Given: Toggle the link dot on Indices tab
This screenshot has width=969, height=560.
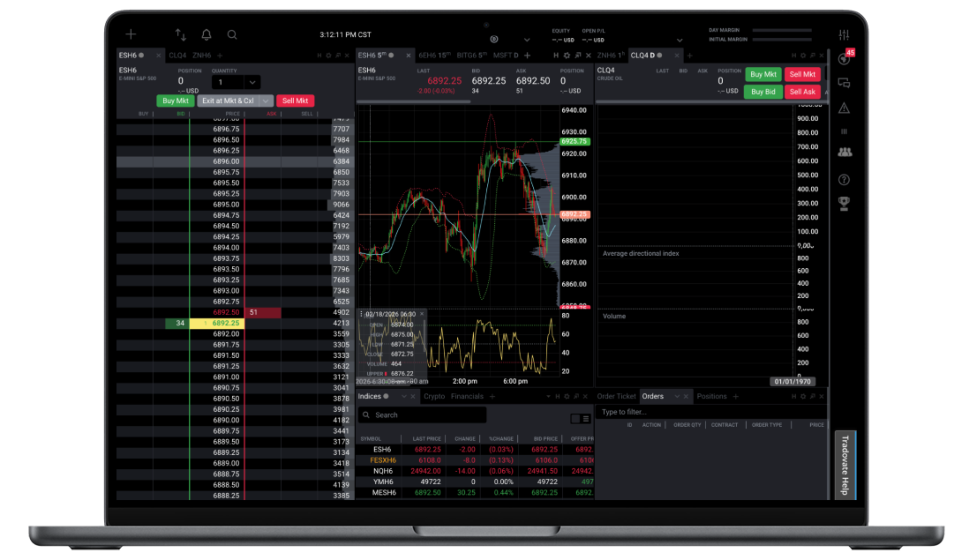Looking at the screenshot, I should 386,396.
